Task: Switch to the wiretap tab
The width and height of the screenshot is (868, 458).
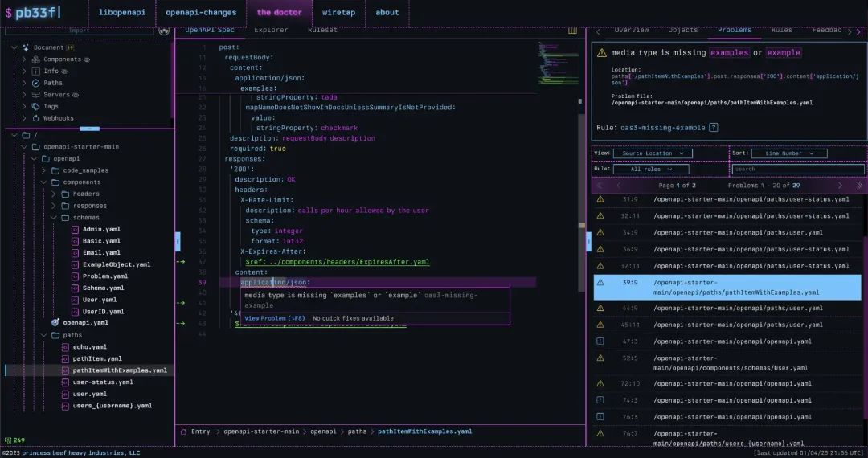Action: click(338, 13)
